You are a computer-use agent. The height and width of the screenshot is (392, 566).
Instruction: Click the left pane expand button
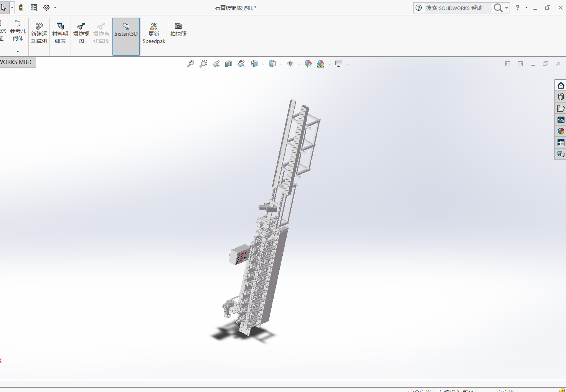point(508,64)
